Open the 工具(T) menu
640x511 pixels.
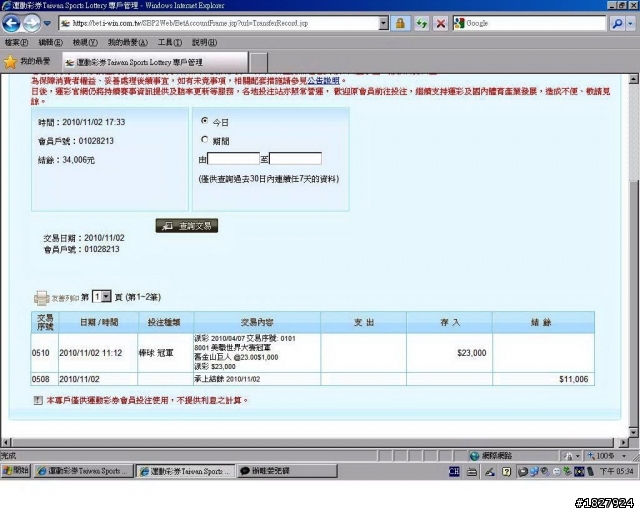tap(170, 42)
